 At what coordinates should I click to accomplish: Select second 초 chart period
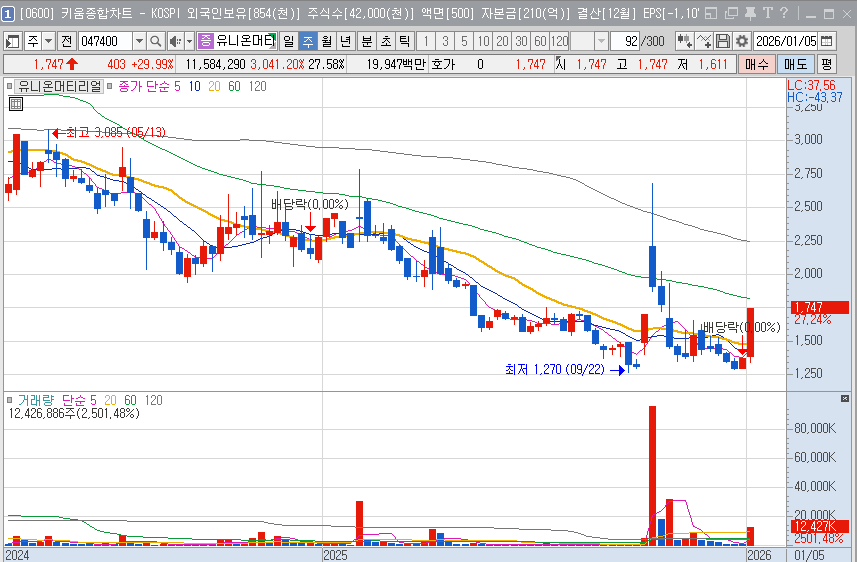point(386,41)
